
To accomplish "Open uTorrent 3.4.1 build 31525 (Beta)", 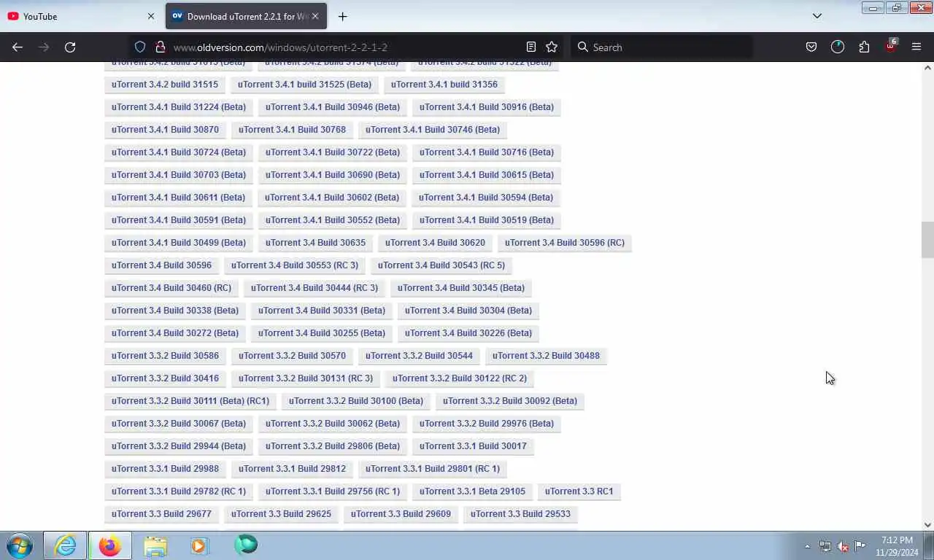I will point(304,85).
